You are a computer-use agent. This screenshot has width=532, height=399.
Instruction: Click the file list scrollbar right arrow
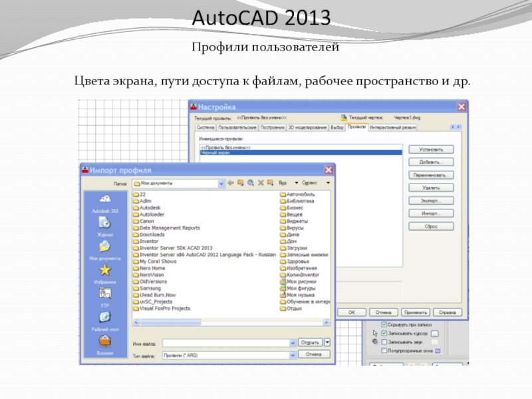click(327, 323)
